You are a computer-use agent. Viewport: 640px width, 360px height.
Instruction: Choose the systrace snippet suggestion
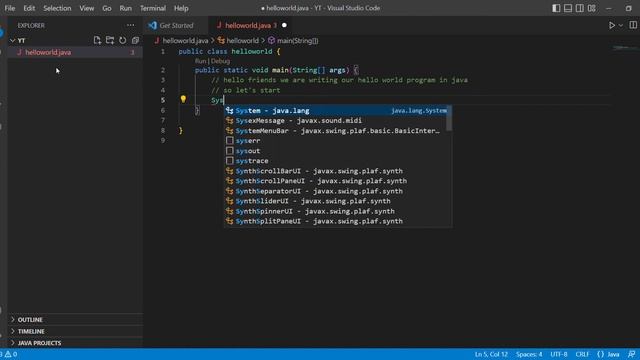tap(336, 161)
